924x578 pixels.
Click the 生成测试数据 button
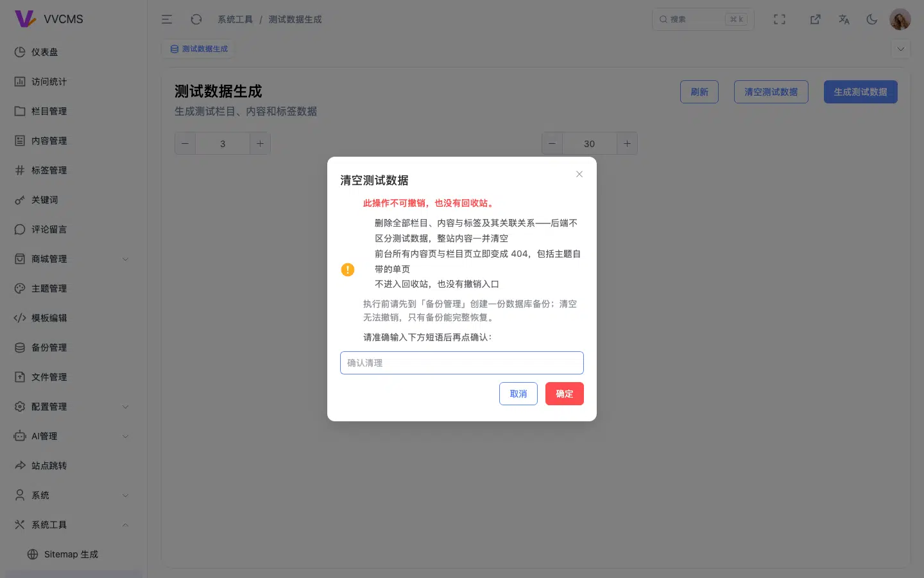coord(860,92)
